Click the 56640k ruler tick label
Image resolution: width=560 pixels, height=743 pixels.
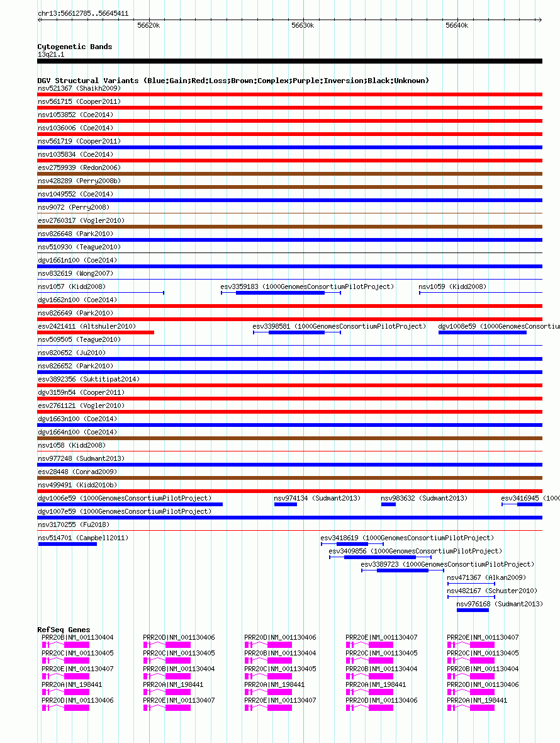pos(457,25)
